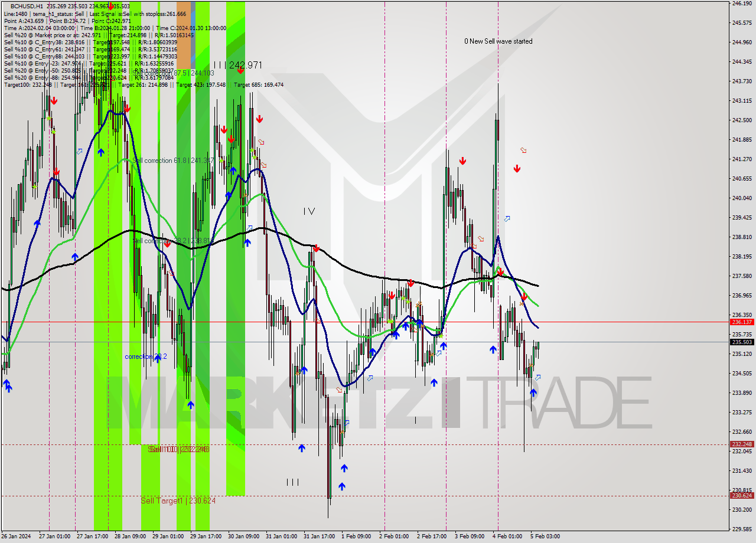756x543 pixels.
Task: Click the 244.960 price axis value
Action: click(x=741, y=42)
